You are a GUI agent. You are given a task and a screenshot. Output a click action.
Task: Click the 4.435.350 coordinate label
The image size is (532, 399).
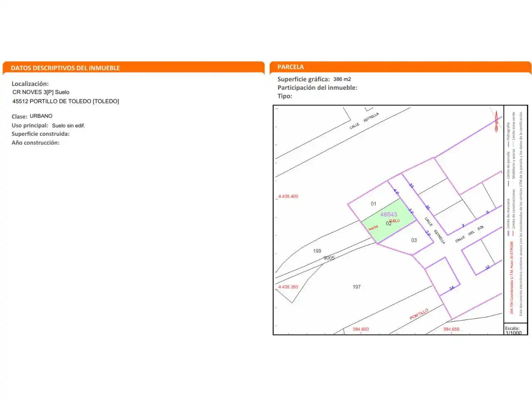tap(288, 287)
